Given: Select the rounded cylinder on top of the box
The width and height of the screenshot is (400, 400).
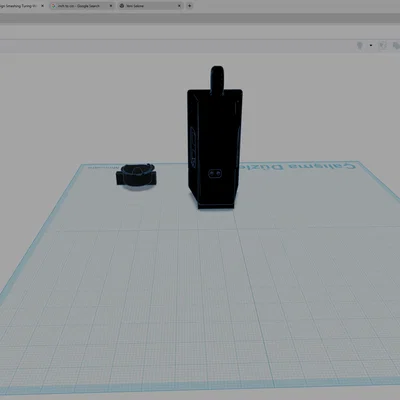Looking at the screenshot, I should point(217,79).
